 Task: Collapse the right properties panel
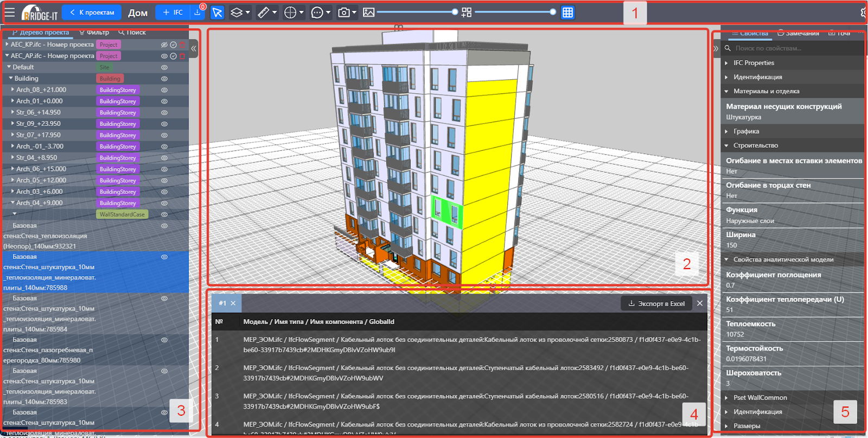(x=716, y=48)
